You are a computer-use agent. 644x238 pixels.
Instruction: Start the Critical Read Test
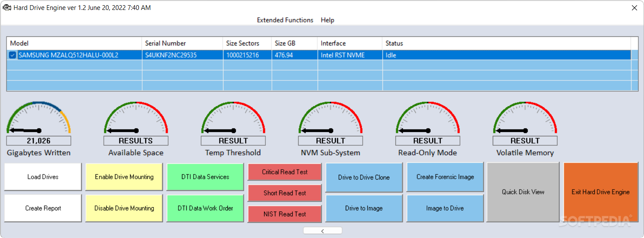(x=285, y=172)
